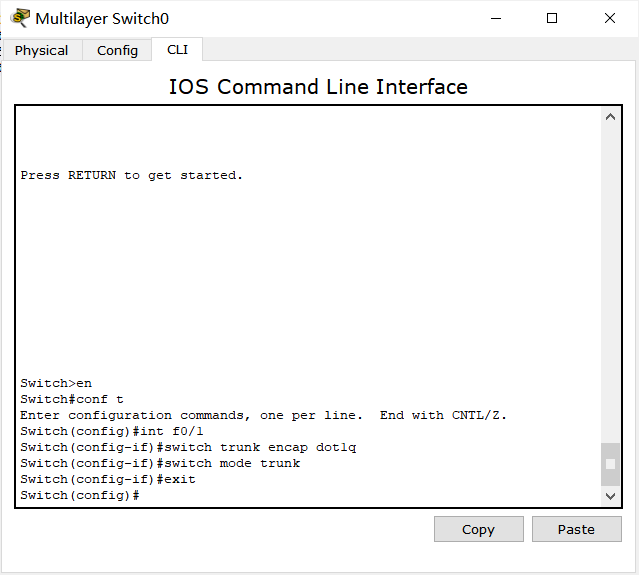Viewport: 639px width, 575px height.
Task: Click the IOS Command Line Interface heading
Action: [318, 87]
